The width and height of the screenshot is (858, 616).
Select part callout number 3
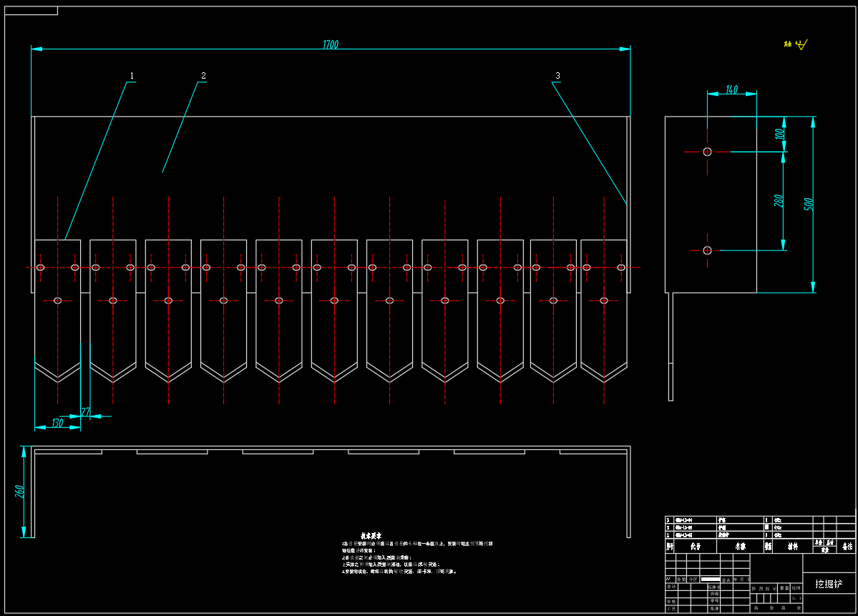[557, 76]
